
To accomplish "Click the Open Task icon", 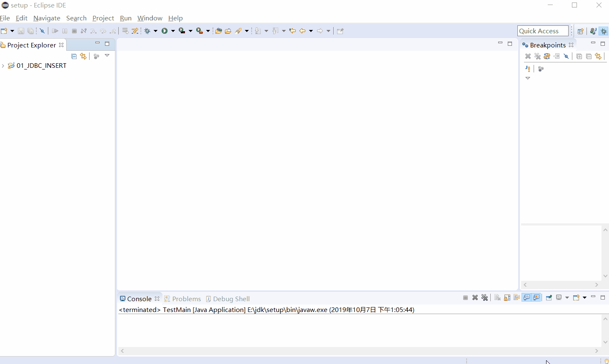I will (x=228, y=31).
